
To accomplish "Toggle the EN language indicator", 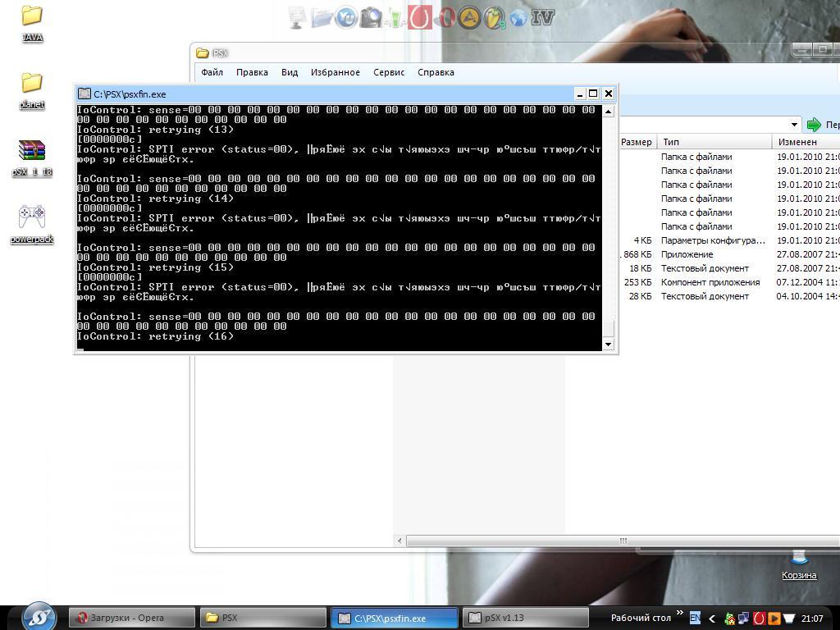I will point(695,618).
